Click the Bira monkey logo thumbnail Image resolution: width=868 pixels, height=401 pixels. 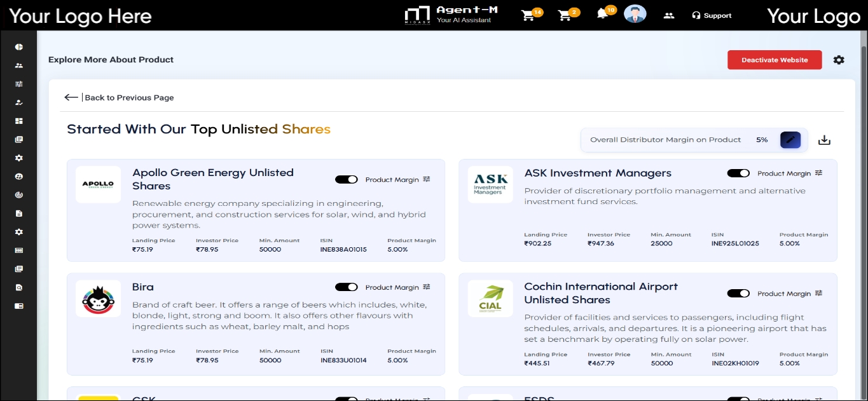[98, 299]
